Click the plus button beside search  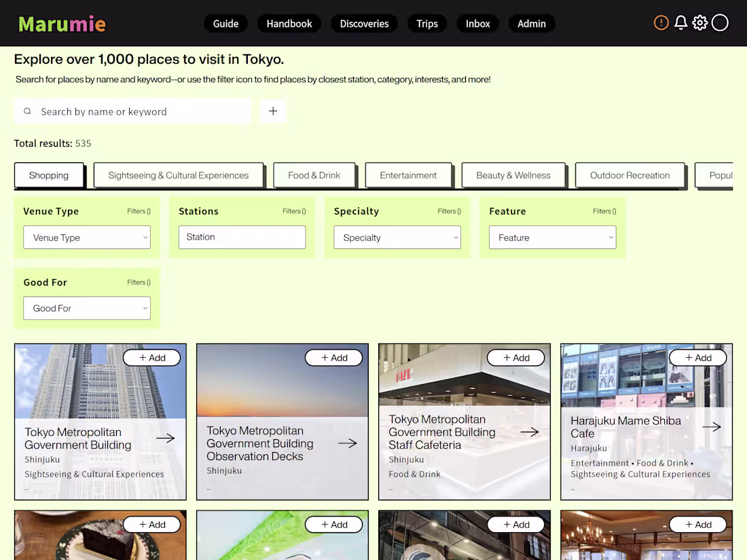[x=273, y=111]
